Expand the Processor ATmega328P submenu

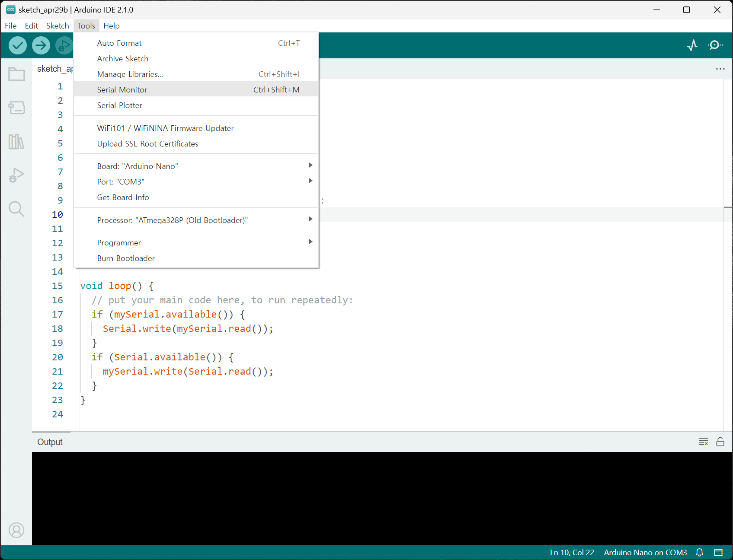coord(196,220)
